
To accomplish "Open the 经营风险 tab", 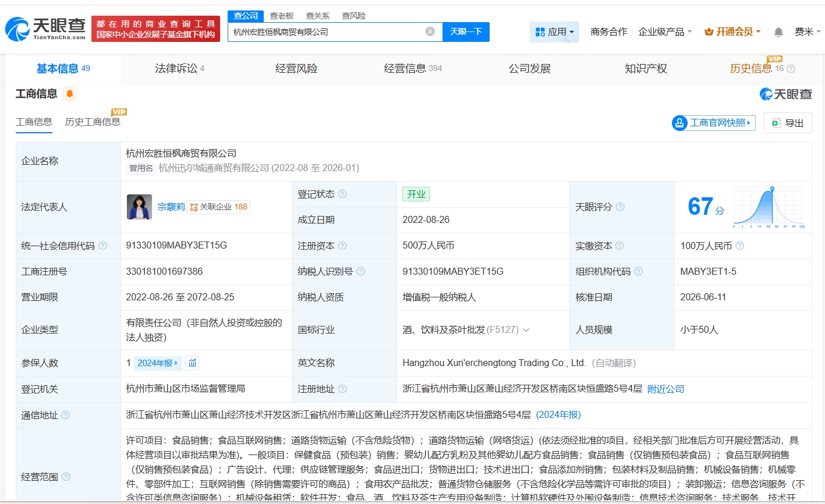I will [x=296, y=69].
